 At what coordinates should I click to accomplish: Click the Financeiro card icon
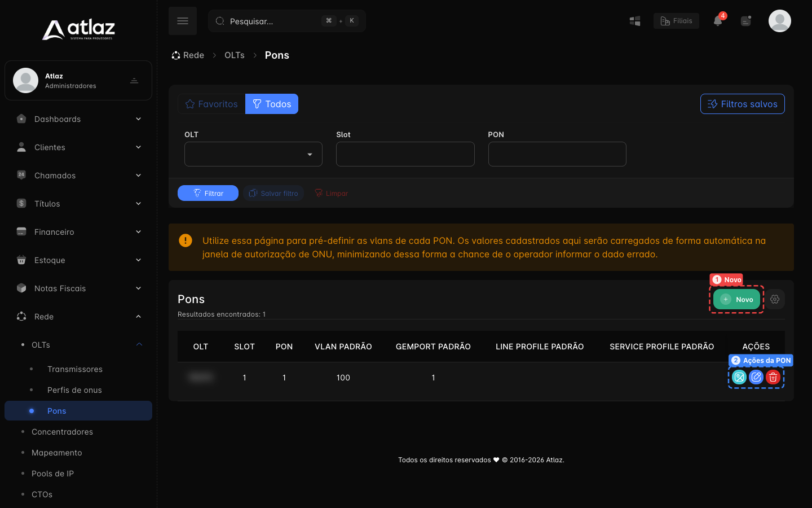pos(21,231)
